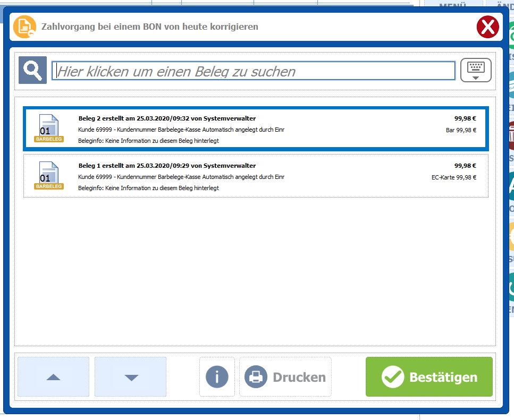Click the Bar 99,98 € payment text

[461, 130]
